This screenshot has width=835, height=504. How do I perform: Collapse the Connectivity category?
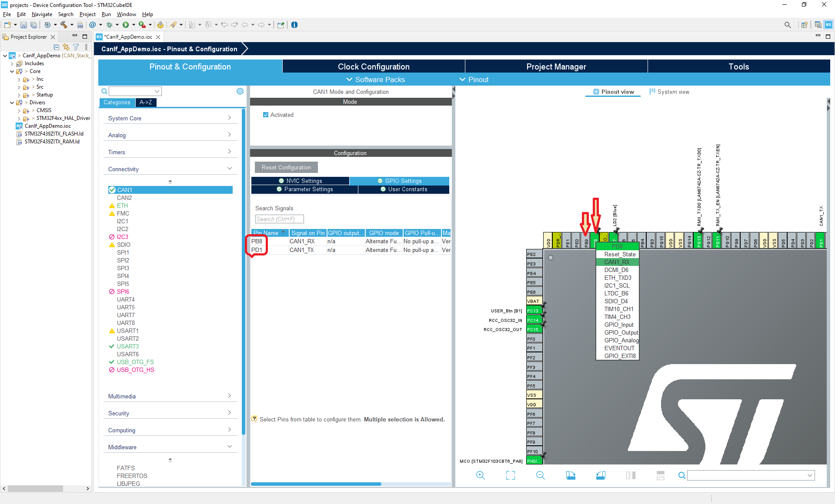click(x=170, y=169)
